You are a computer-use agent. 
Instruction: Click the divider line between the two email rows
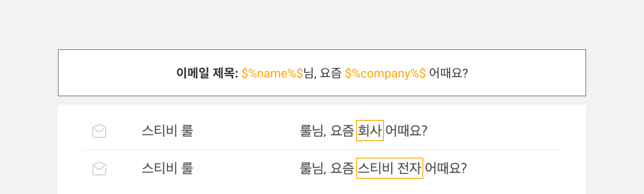(322, 150)
